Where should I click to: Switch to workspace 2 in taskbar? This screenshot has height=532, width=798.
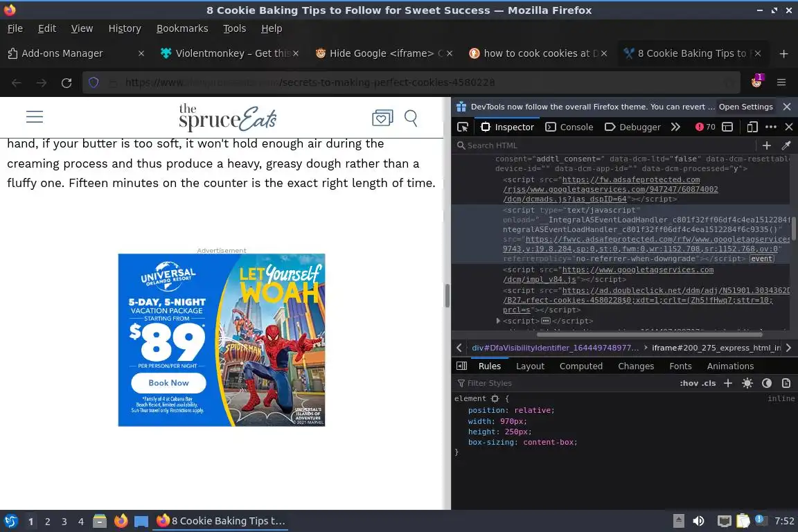(47, 522)
